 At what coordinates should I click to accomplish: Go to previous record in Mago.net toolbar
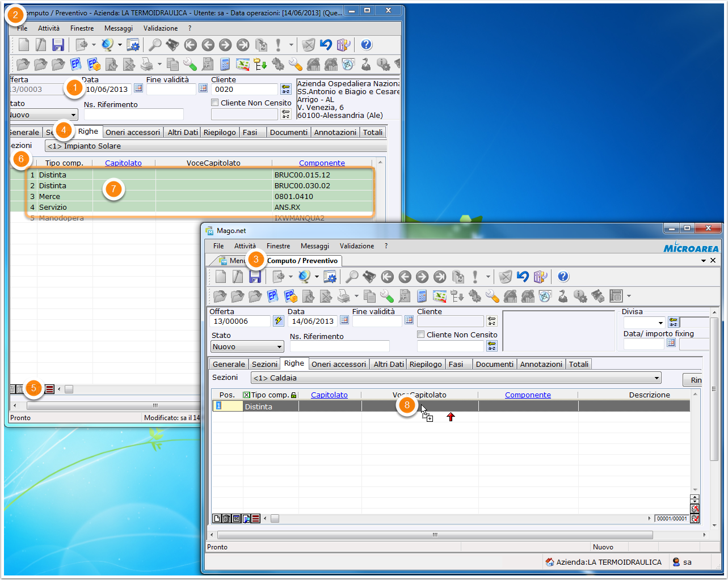click(x=405, y=276)
